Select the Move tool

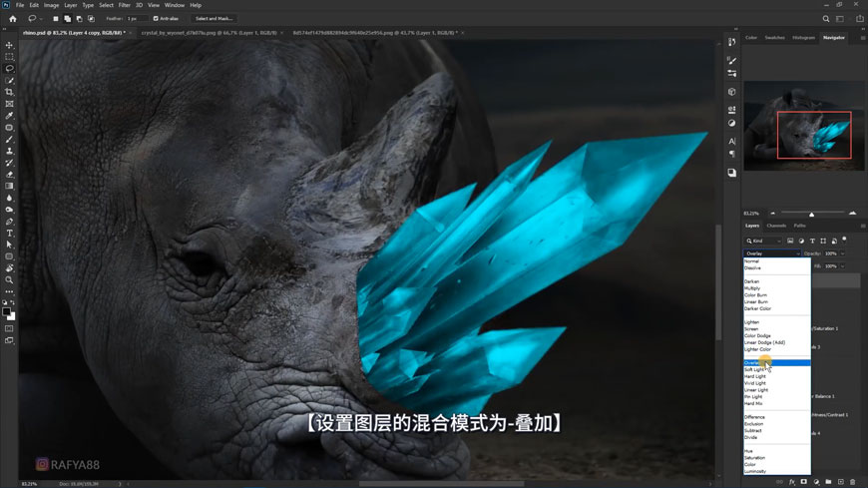pos(9,45)
